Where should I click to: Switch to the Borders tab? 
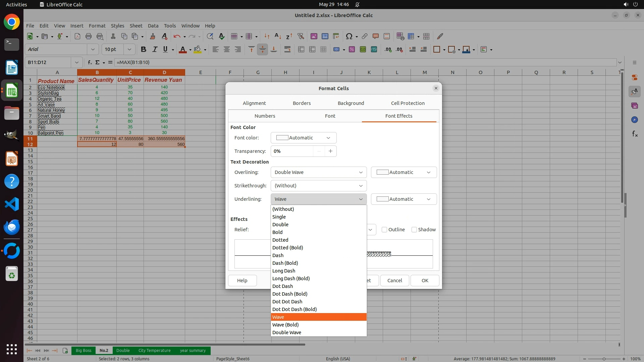302,103
